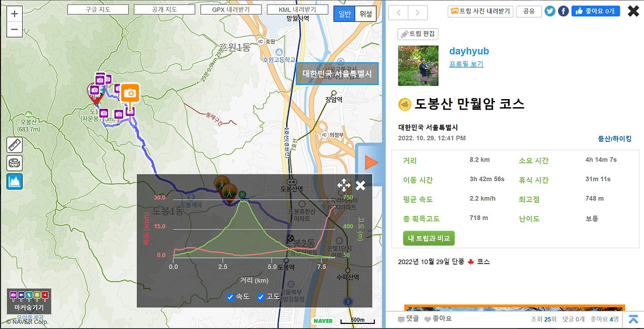Click 마커숨기기 marker hide button
Image resolution: width=644 pixels, height=329 pixels.
29,301
